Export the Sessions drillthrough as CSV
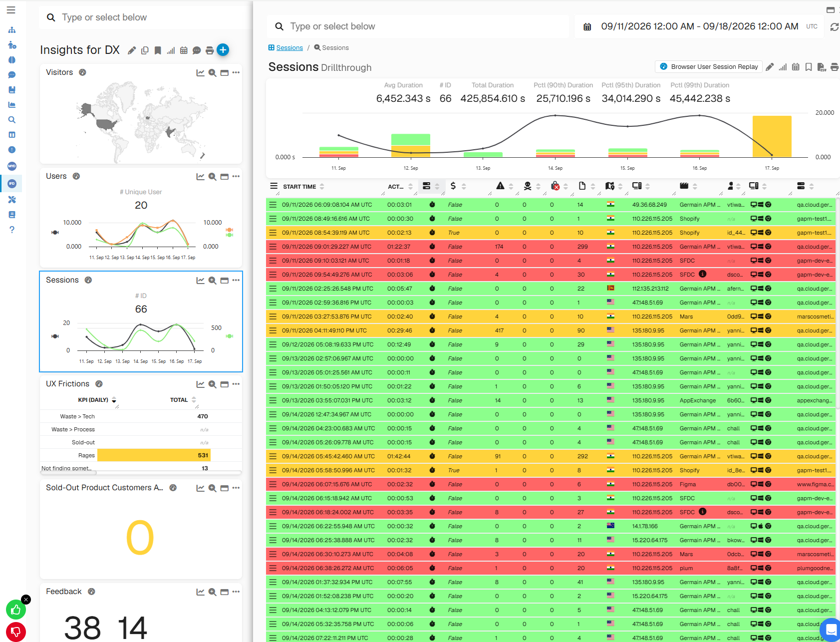The image size is (840, 642). 822,67
